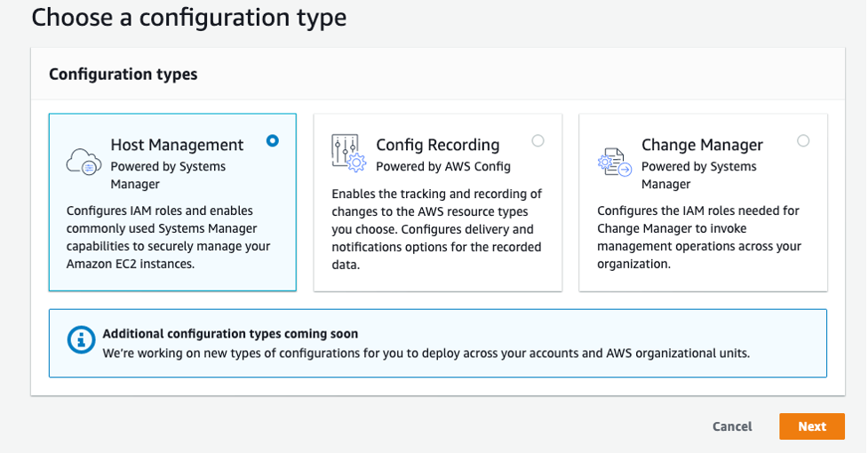Click the 'Configuration types' section heading
Image resolution: width=868 pixels, height=453 pixels.
(123, 74)
